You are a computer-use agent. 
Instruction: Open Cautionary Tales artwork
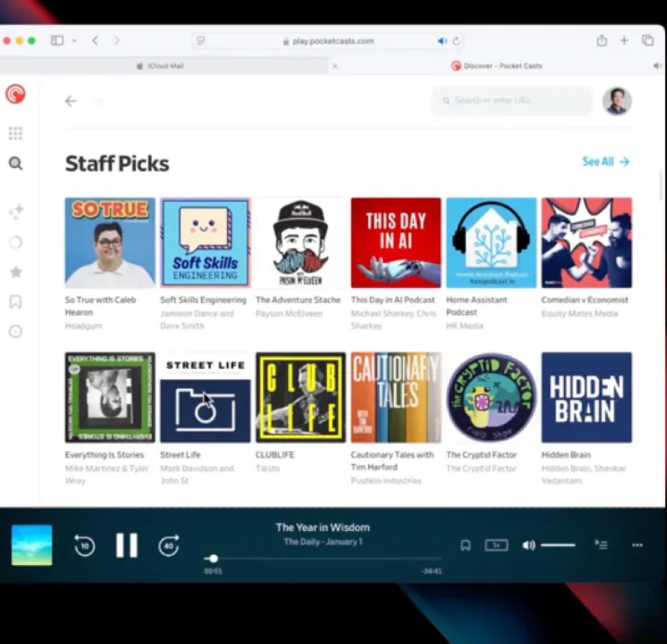[396, 398]
